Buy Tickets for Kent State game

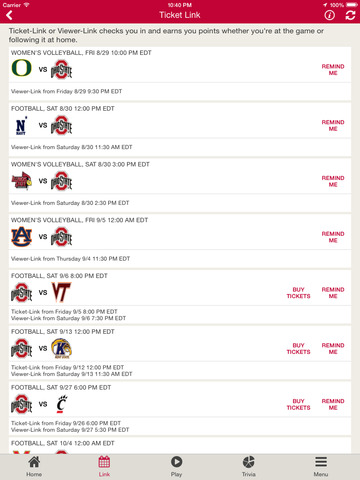(298, 348)
